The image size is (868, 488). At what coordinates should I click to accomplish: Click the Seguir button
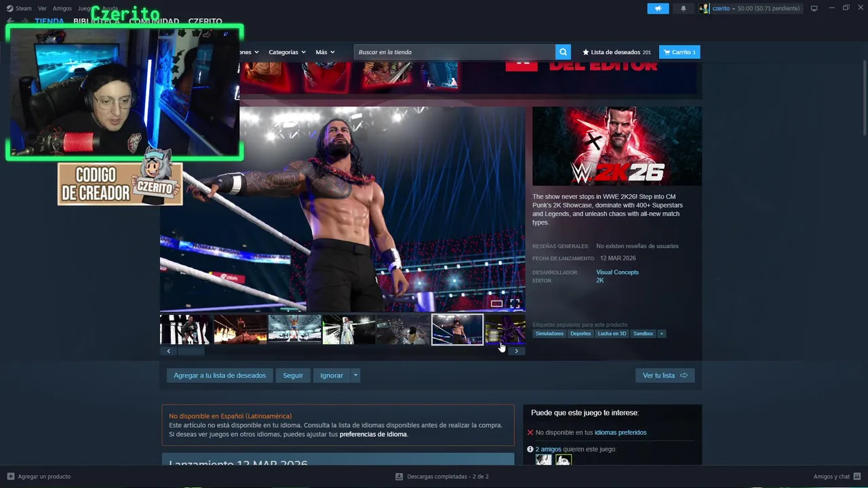tap(293, 375)
